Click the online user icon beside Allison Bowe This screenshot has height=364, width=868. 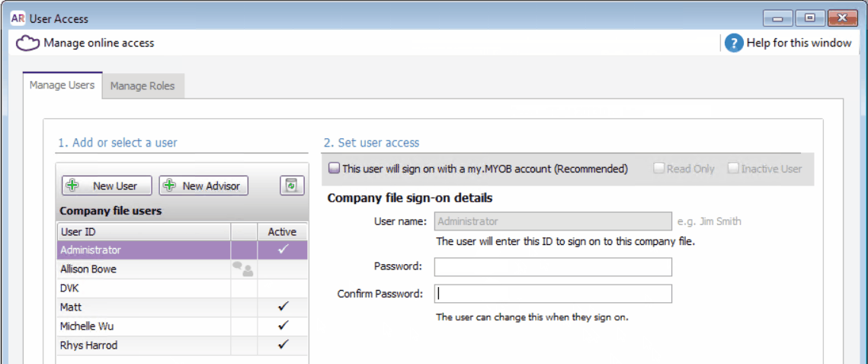coord(243,269)
